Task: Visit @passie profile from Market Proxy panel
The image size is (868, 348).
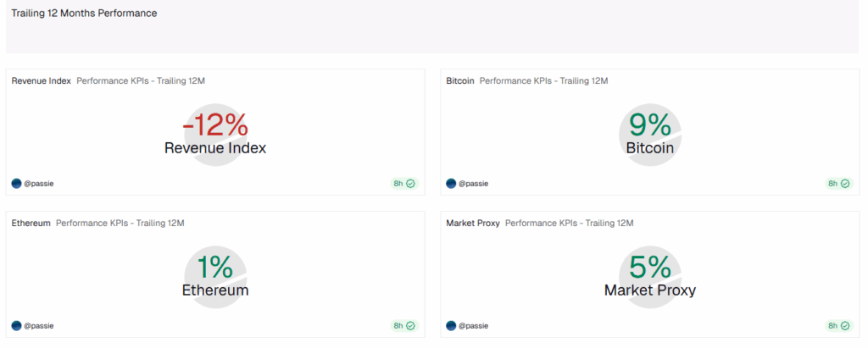Action: pyautogui.click(x=474, y=325)
